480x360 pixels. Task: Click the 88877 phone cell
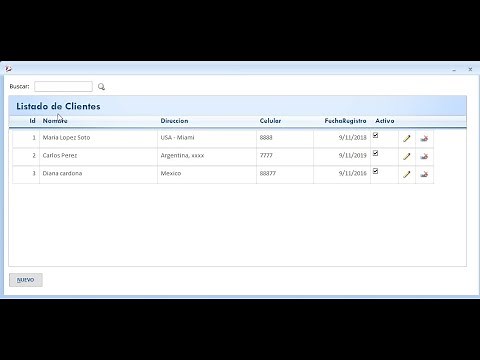click(x=285, y=175)
